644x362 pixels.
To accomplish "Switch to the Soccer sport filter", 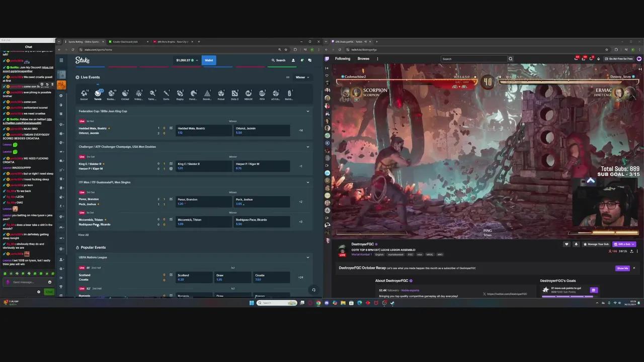I will point(84,94).
